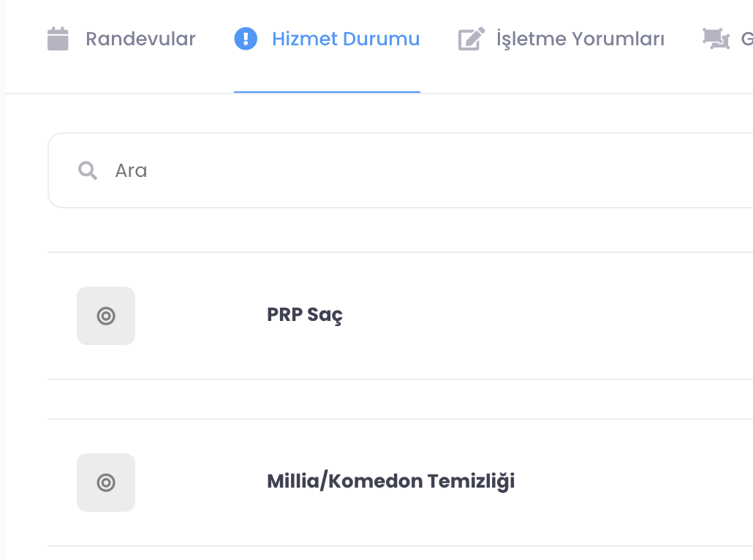Screen dimensions: 753x560
Task: Click the target icon next to PRP Saç
Action: click(x=106, y=316)
